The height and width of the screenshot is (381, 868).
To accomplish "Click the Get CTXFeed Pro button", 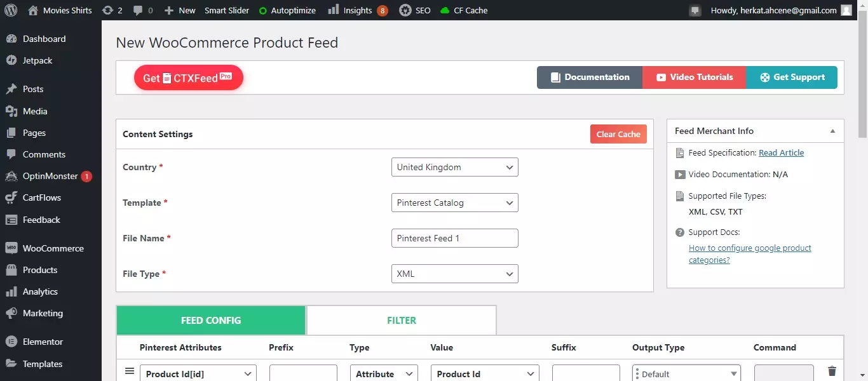I will coord(189,77).
